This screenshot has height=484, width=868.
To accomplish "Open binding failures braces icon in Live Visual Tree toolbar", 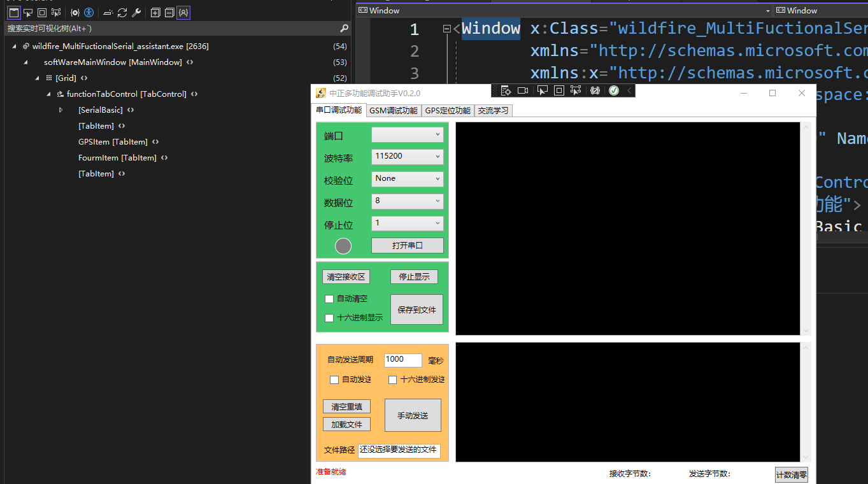I will click(75, 12).
